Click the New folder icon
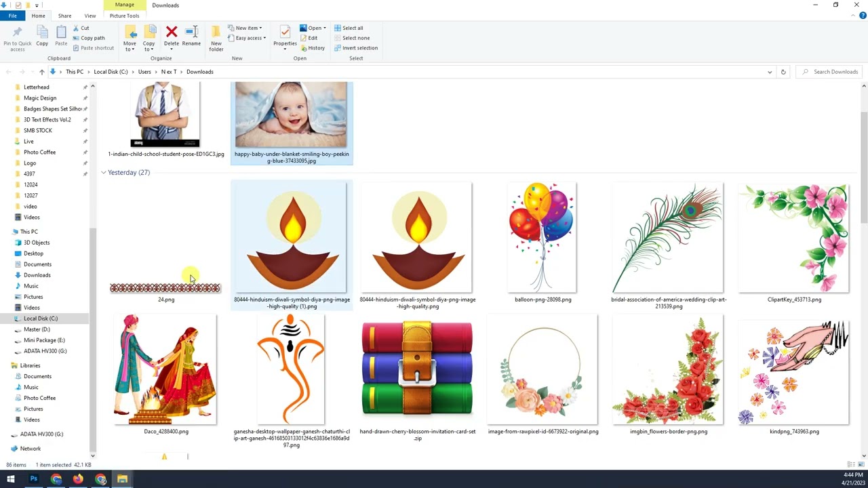The height and width of the screenshot is (488, 868). coord(216,33)
